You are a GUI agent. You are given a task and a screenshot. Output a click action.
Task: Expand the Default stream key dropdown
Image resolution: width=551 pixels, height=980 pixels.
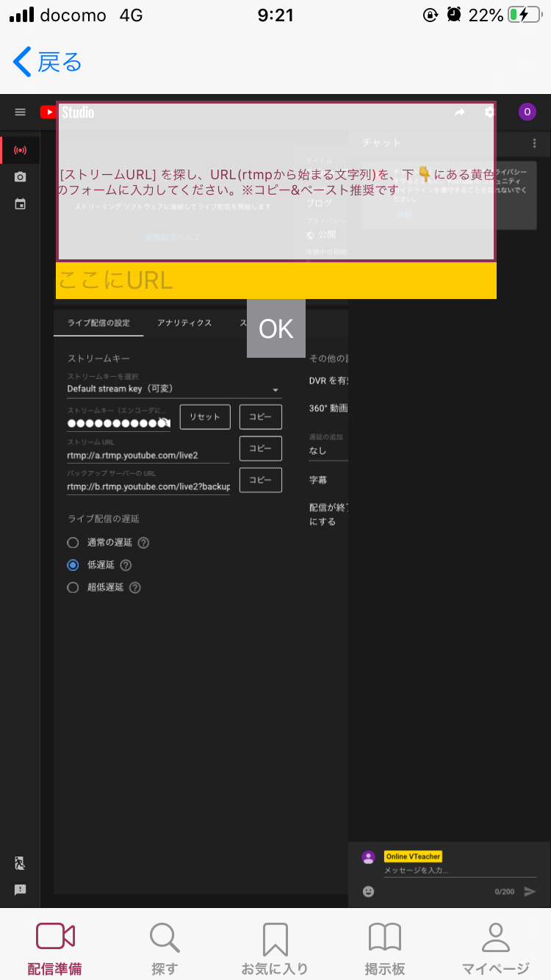(x=174, y=389)
